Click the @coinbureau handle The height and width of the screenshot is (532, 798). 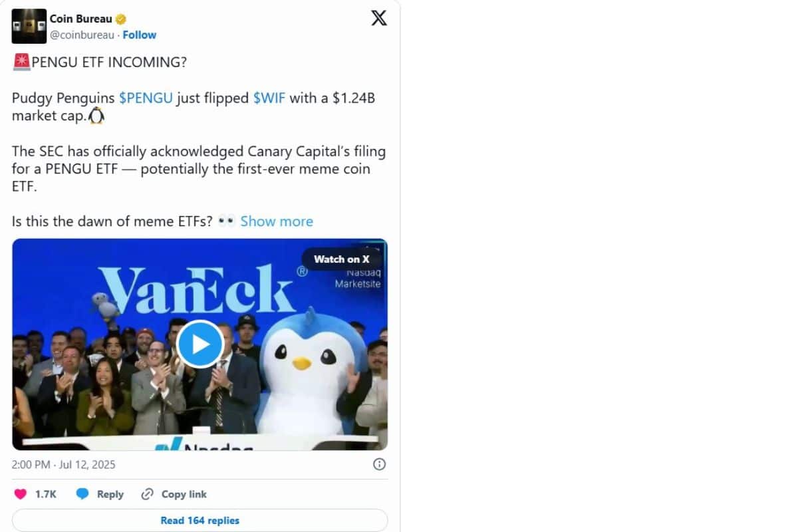point(81,35)
